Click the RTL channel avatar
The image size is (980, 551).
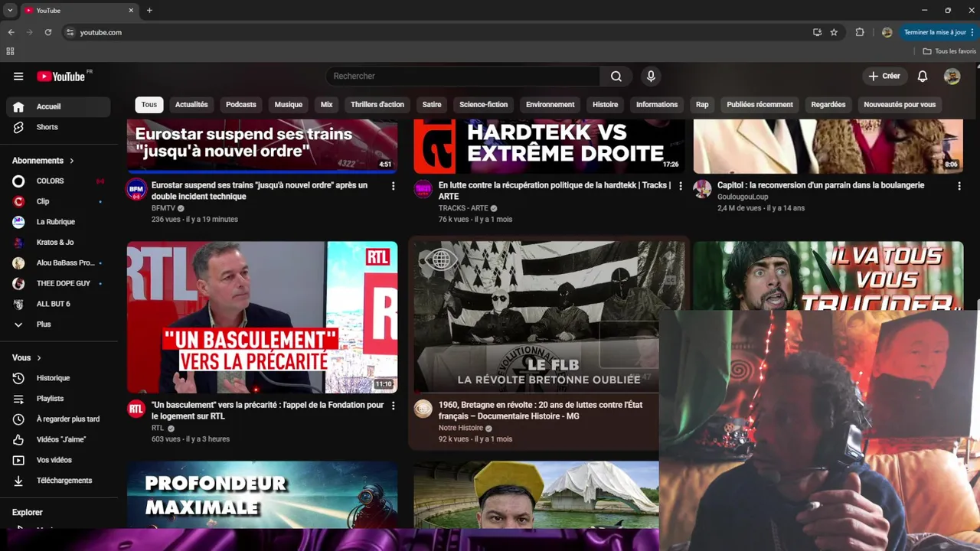[x=136, y=409]
